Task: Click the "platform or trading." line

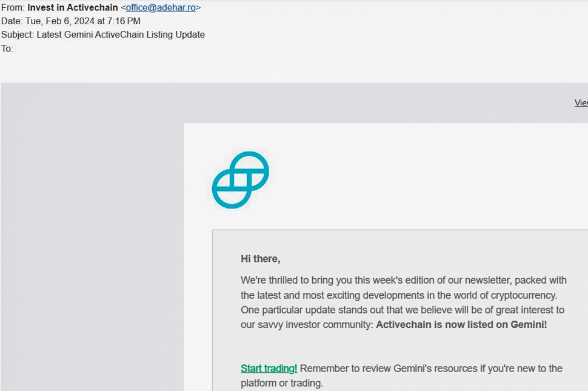Action: click(x=282, y=383)
